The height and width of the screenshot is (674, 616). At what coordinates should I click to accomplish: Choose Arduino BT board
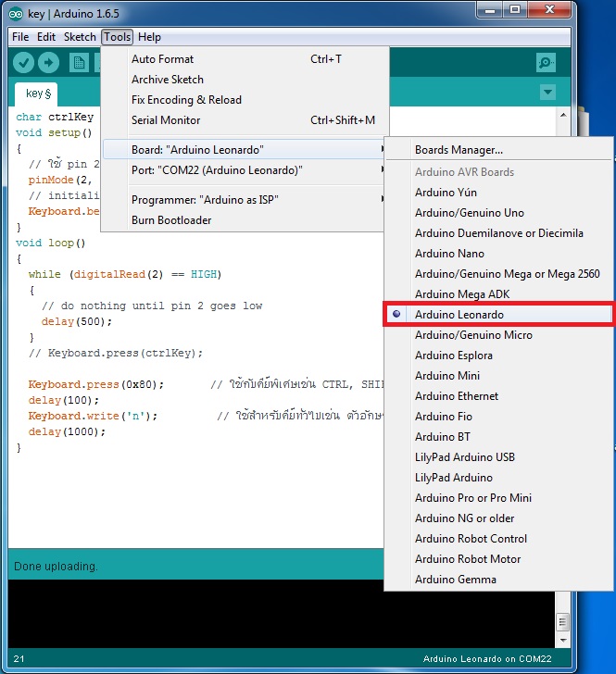[498, 437]
